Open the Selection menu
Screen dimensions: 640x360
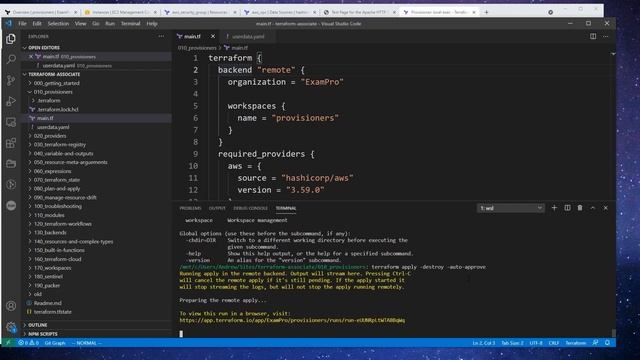58,24
